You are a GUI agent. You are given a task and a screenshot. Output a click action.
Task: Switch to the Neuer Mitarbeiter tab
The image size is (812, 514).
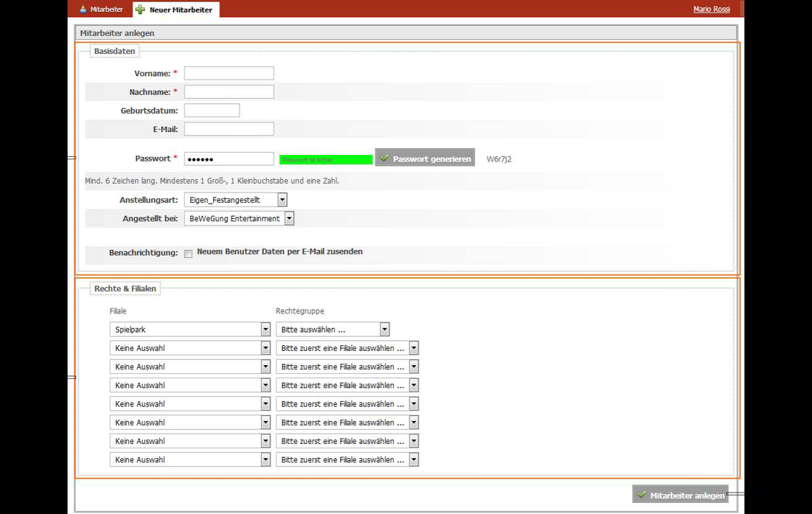176,10
